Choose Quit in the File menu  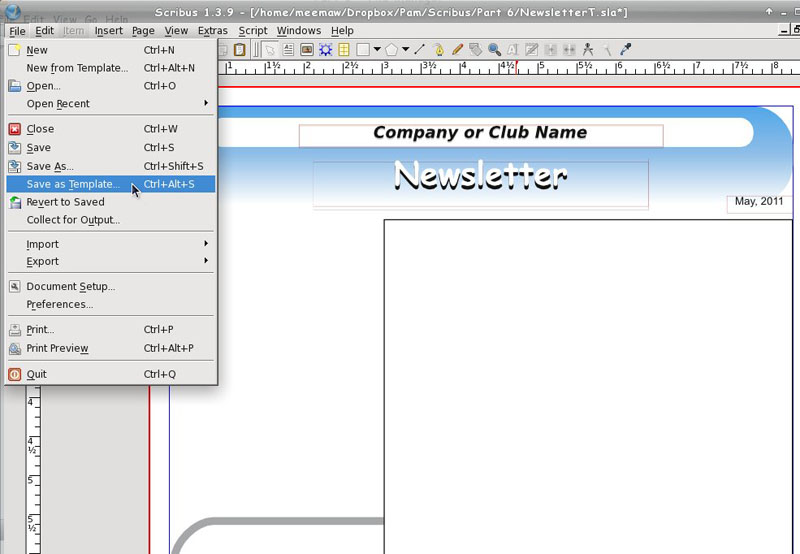pos(111,374)
